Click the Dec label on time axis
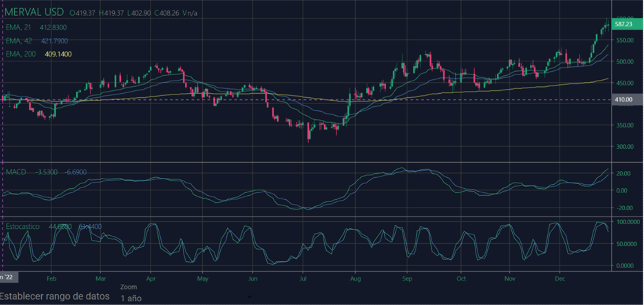644x305 pixels. point(560,278)
